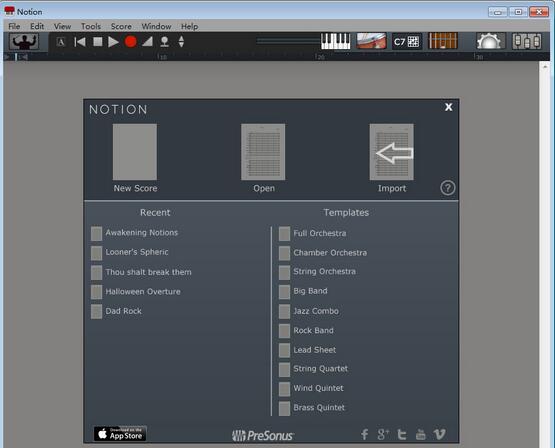Open the Vimeo social icon
The image size is (555, 448).
440,434
